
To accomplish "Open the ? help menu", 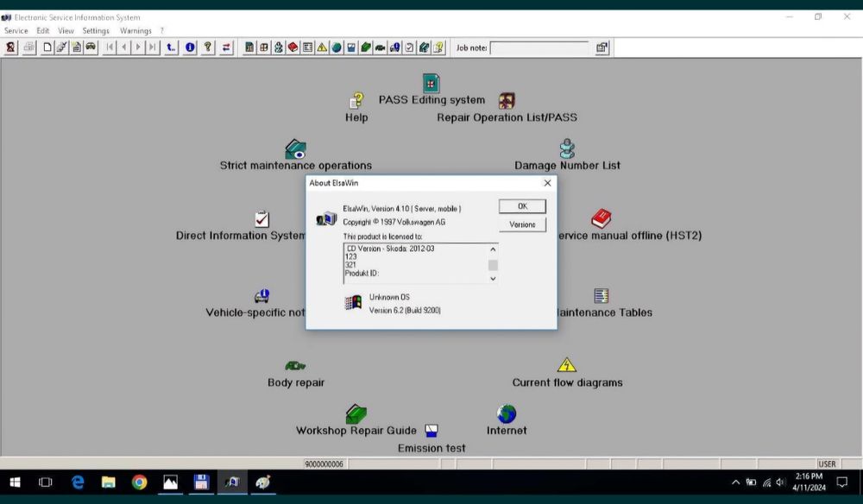I will tap(162, 31).
